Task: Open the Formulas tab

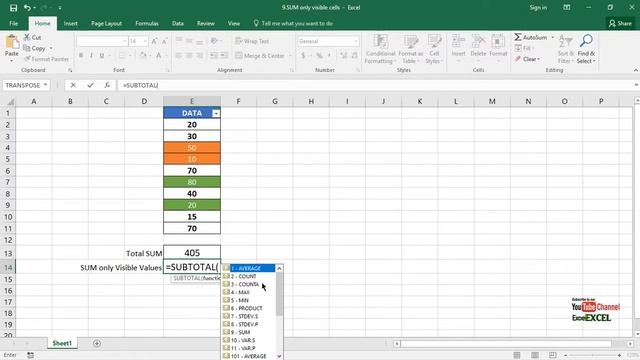Action: [x=147, y=23]
